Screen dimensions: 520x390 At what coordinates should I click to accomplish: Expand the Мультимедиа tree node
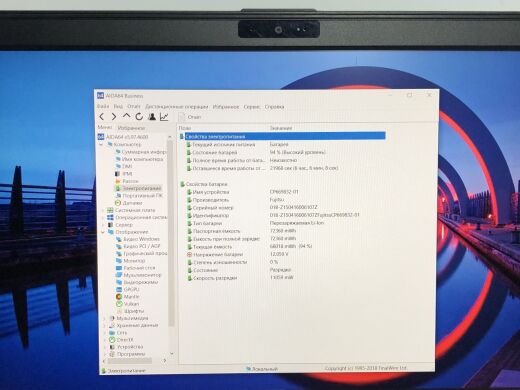point(104,318)
